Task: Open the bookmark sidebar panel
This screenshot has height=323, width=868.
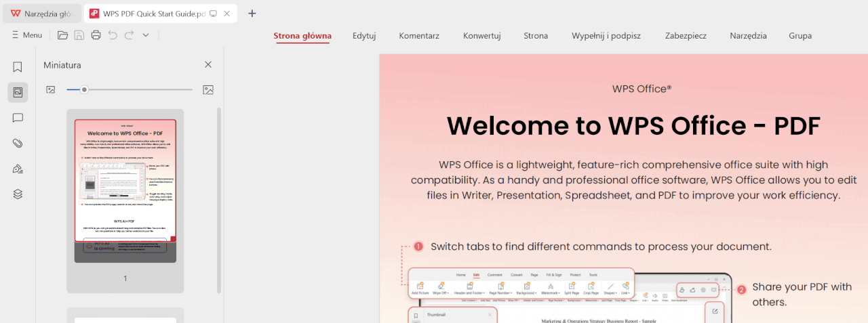Action: click(18, 67)
